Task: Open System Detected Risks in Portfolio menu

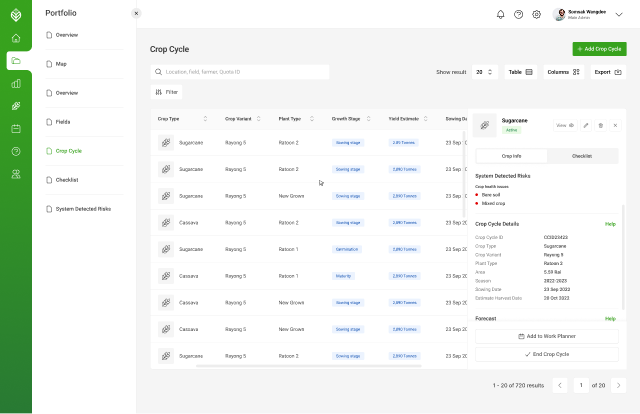Action: [83, 209]
